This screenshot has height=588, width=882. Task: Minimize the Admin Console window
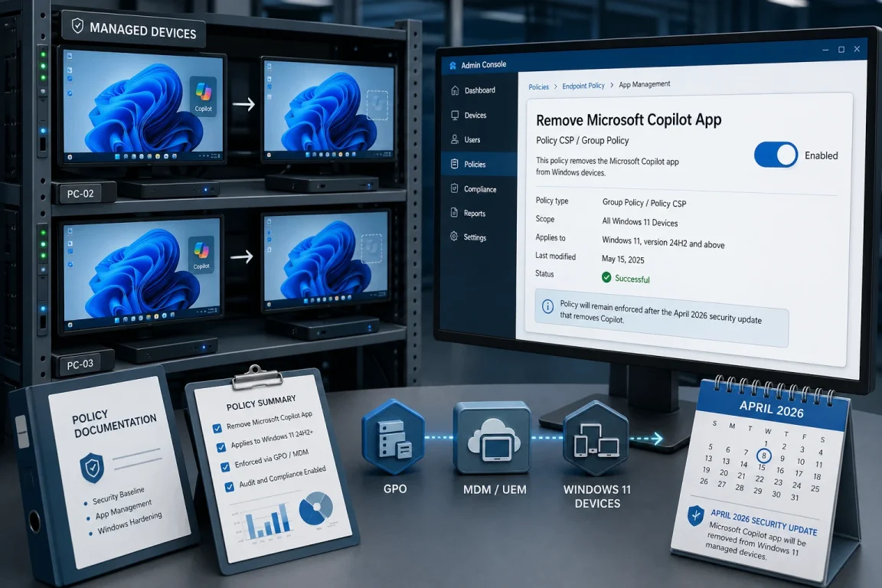point(825,50)
